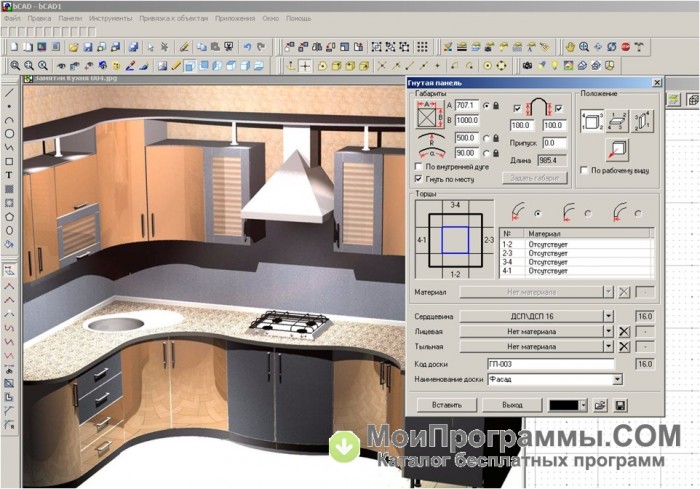Redo the undone action
Screen dimensions: 700x489
click(x=261, y=47)
